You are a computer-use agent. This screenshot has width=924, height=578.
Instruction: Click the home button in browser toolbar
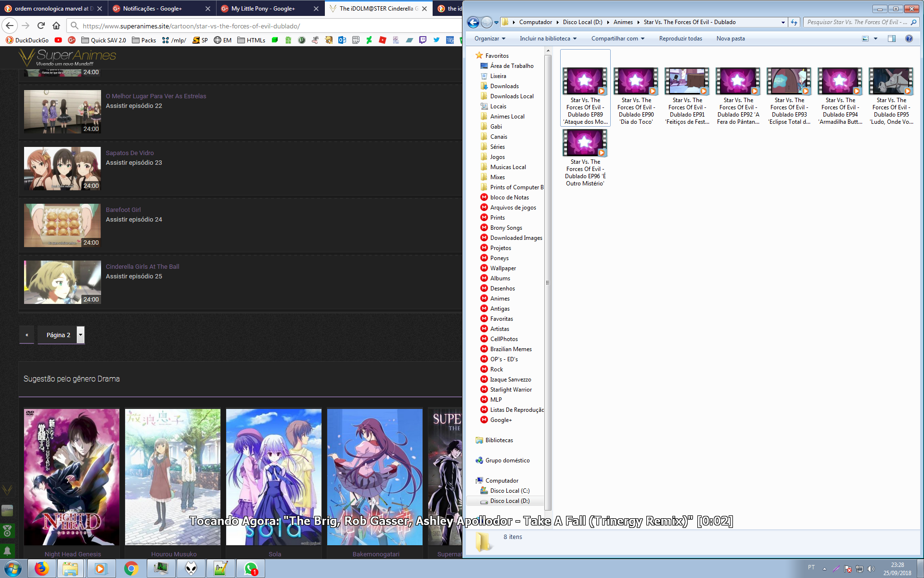(x=56, y=26)
